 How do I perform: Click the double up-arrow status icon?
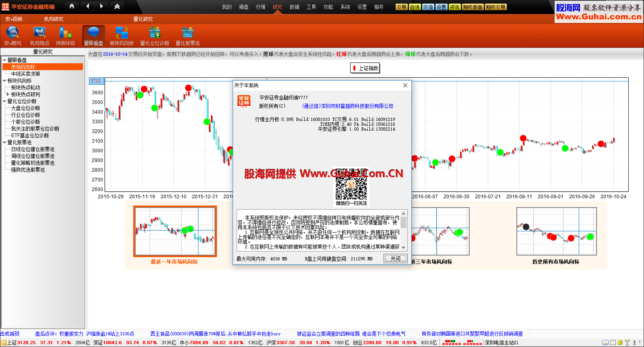(x=634, y=343)
